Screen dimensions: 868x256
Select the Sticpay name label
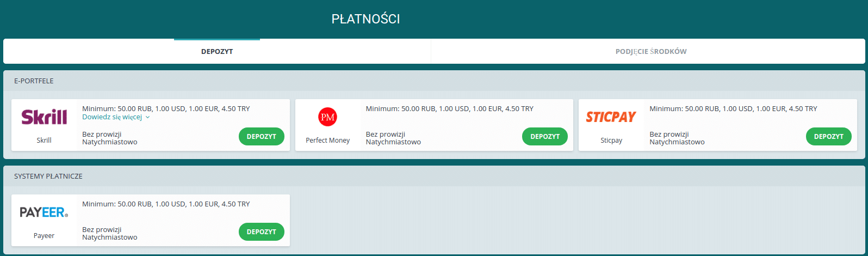point(611,140)
